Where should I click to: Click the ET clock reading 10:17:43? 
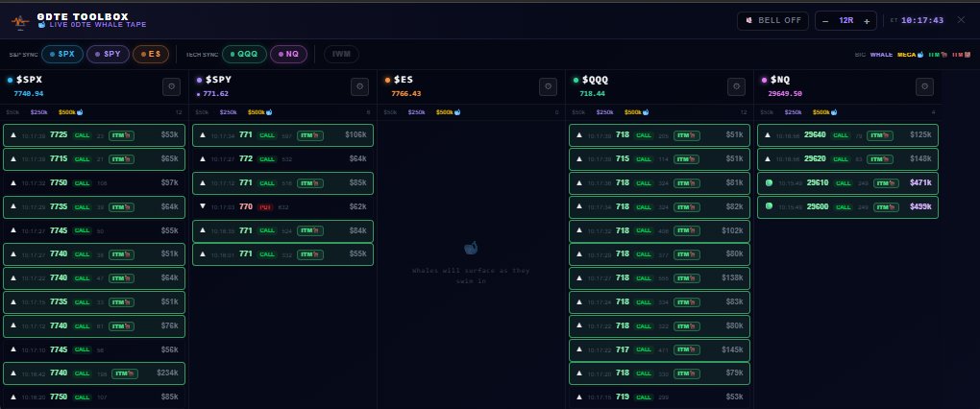point(922,20)
